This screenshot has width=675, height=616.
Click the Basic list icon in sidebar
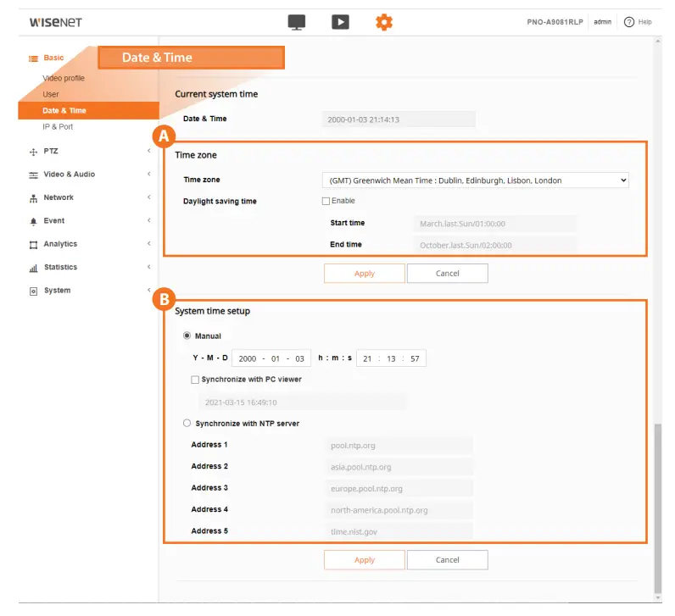tap(33, 58)
